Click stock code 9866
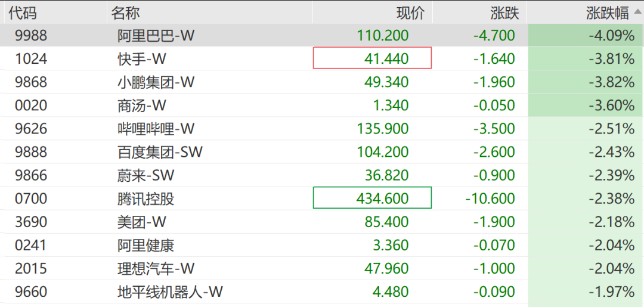Viewport: 644px width, 307px height. click(x=31, y=176)
